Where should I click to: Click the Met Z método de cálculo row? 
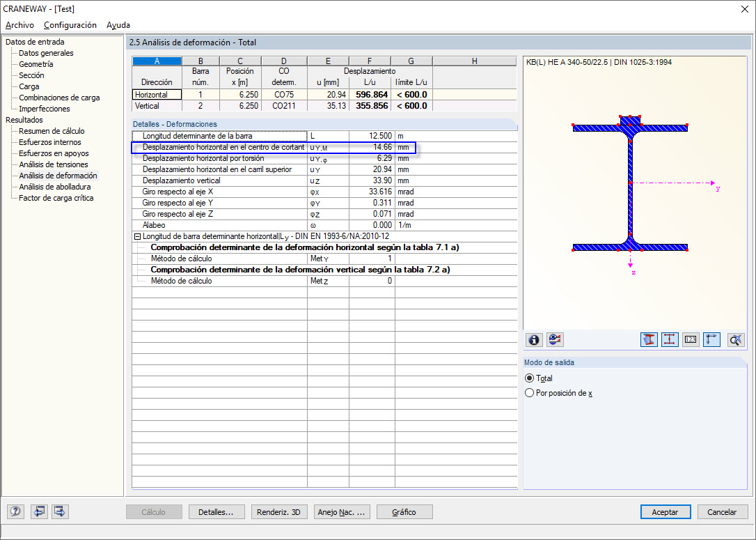coord(324,281)
